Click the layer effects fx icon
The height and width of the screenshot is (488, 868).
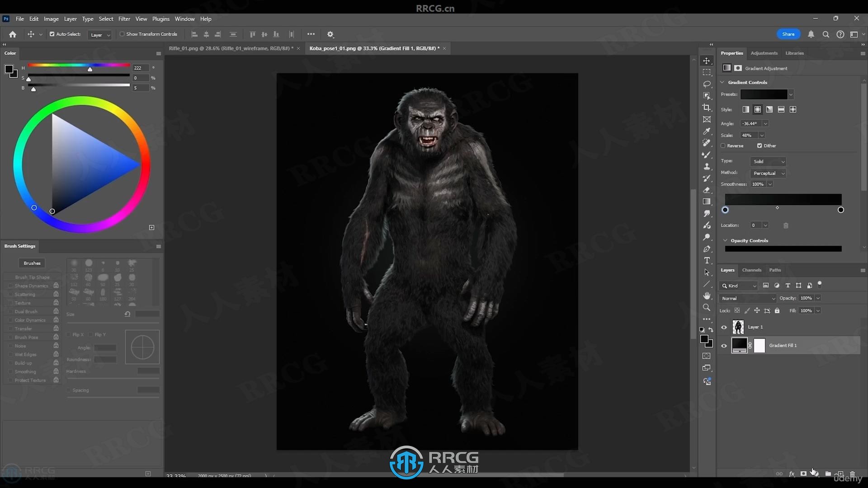792,474
